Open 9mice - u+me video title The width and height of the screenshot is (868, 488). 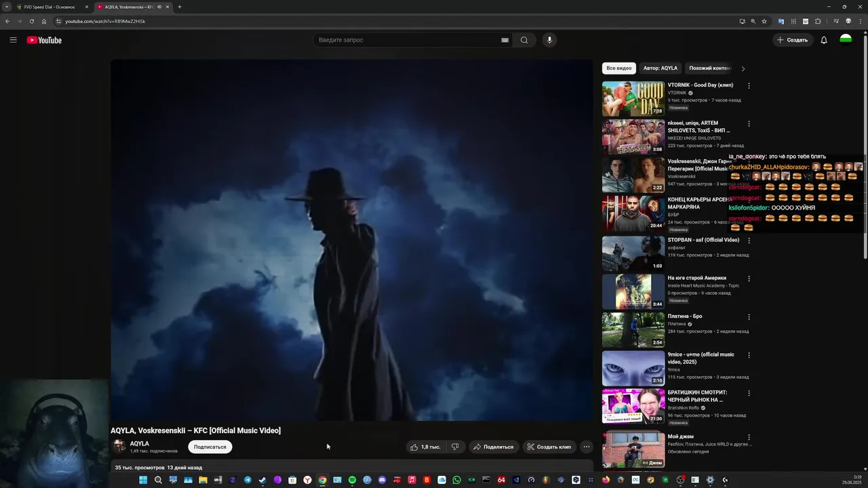(701, 358)
